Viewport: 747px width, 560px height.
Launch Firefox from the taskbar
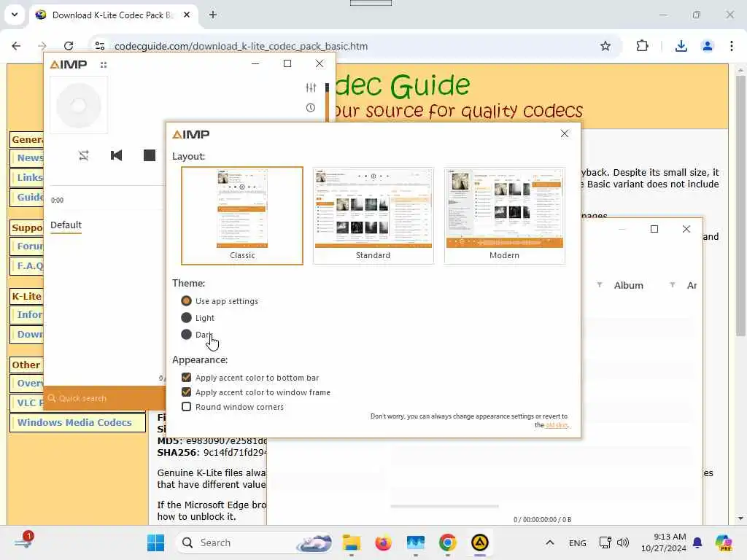pyautogui.click(x=383, y=542)
